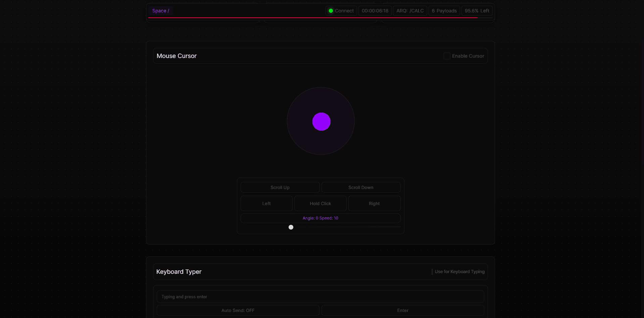644x318 pixels.
Task: Enable the Mouse Cursor checkbox
Action: click(x=447, y=56)
